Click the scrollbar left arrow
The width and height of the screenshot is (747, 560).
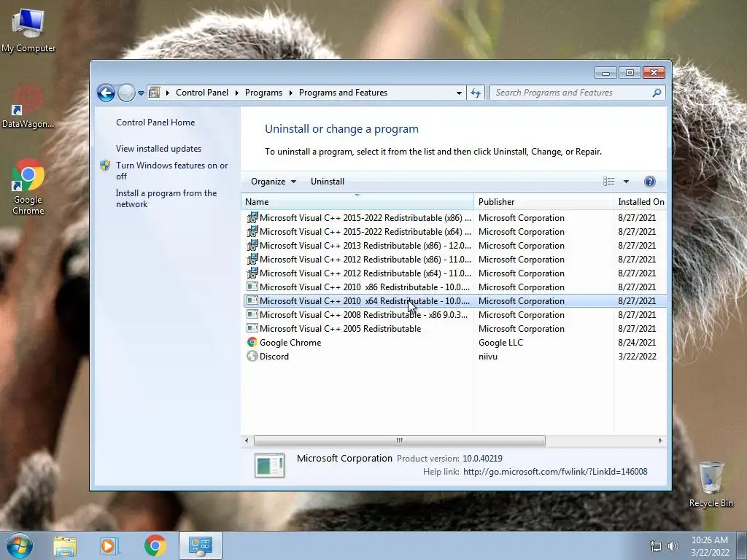pyautogui.click(x=247, y=441)
